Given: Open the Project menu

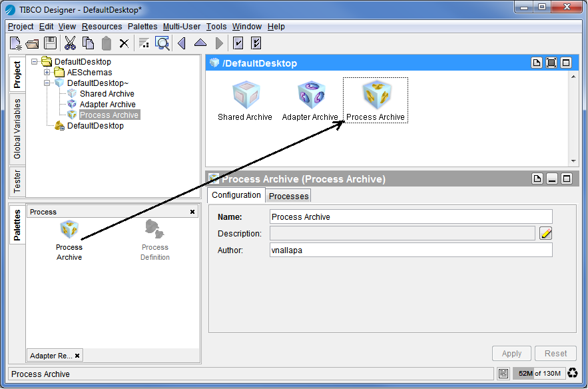Looking at the screenshot, I should 21,27.
